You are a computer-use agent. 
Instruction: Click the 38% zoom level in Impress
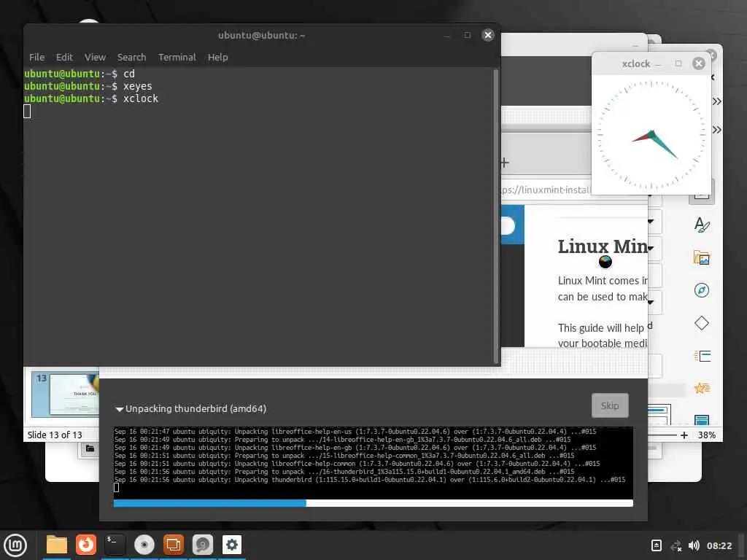pyautogui.click(x=706, y=435)
